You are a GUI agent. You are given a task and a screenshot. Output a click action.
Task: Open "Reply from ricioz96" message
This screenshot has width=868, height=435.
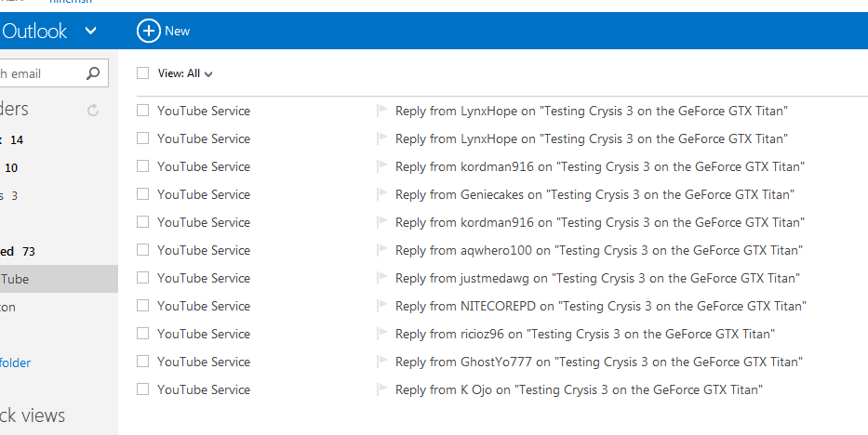coord(585,334)
